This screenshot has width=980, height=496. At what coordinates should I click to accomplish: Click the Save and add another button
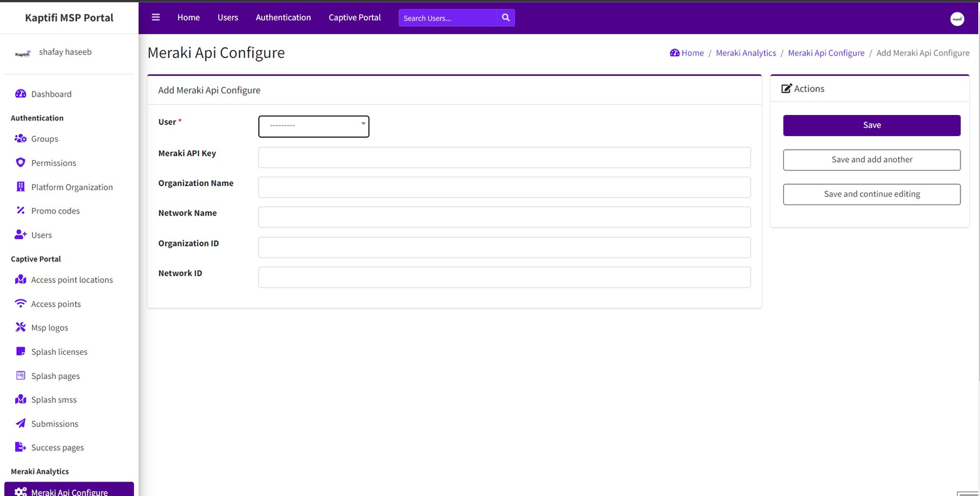click(x=872, y=159)
